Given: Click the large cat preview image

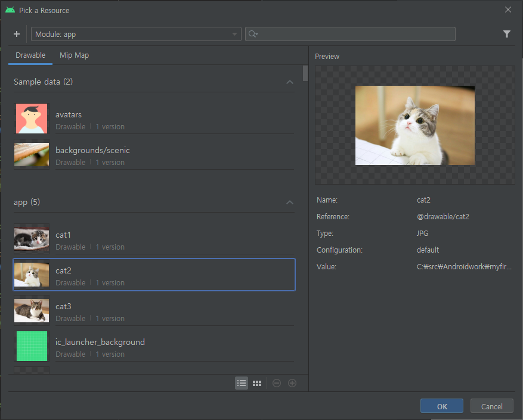Looking at the screenshot, I should (x=415, y=125).
